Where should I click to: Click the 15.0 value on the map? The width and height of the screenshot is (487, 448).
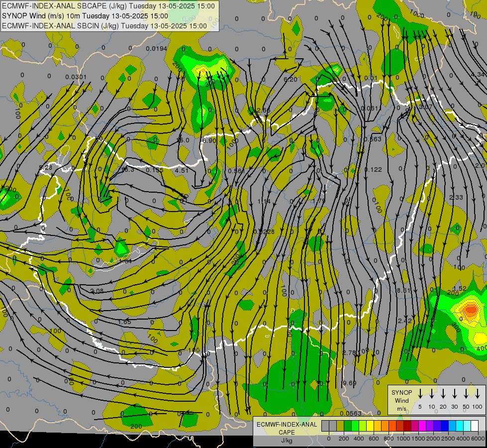point(183,140)
